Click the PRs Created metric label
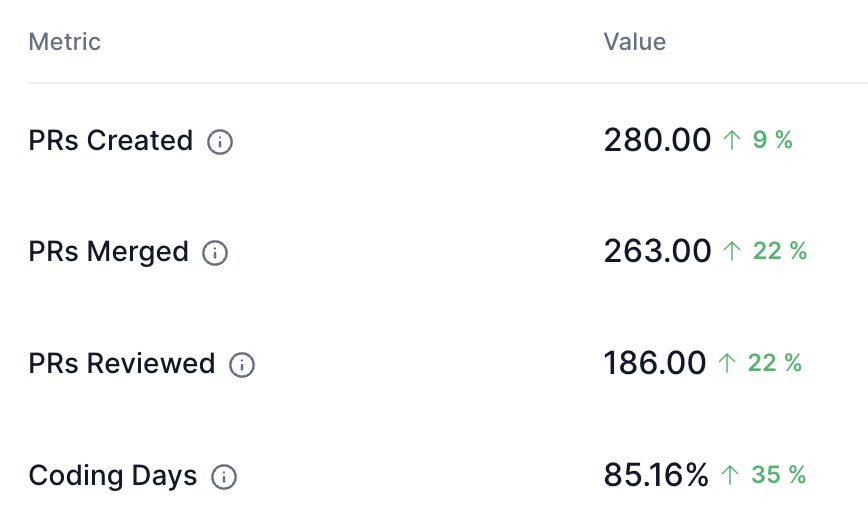 (x=111, y=141)
